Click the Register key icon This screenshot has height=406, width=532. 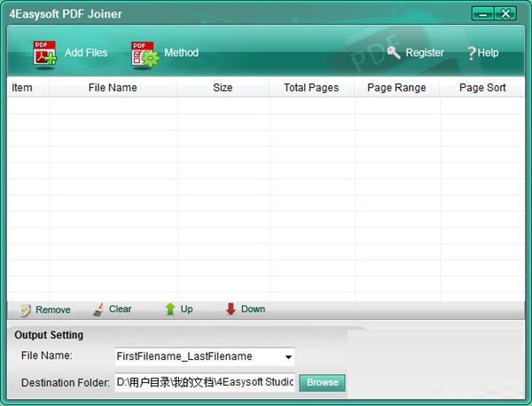point(395,52)
